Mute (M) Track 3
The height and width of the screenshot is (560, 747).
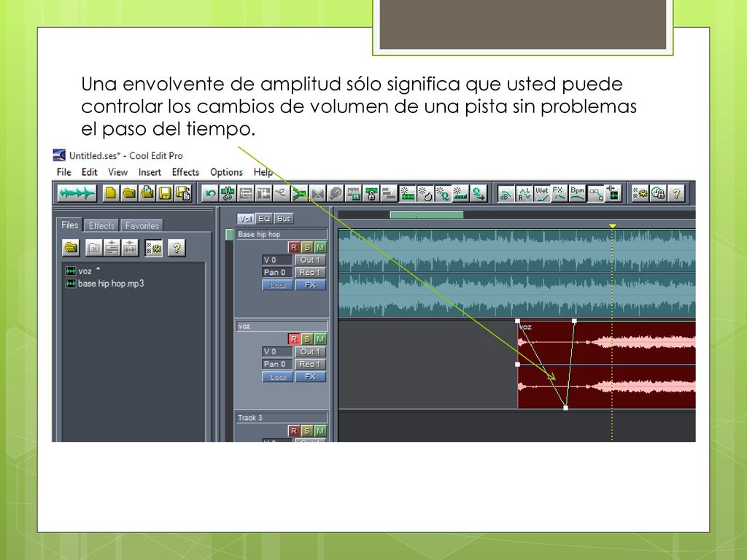[320, 430]
